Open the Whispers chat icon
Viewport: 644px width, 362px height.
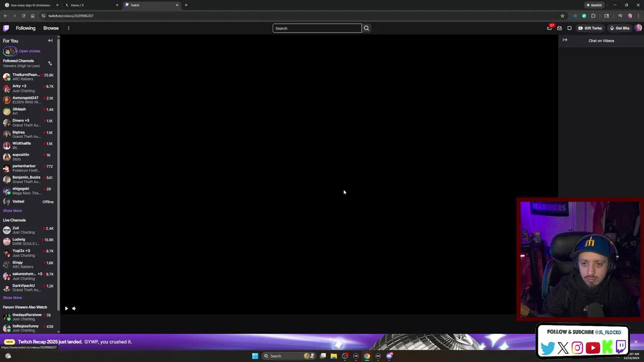570,28
